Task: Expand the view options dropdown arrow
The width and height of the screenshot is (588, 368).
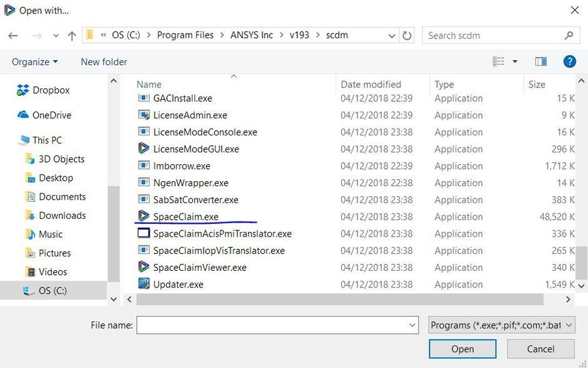Action: [x=515, y=62]
